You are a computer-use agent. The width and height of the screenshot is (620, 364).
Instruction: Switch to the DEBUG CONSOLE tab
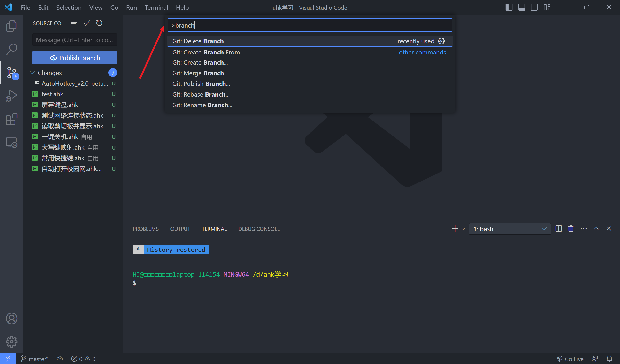tap(259, 229)
